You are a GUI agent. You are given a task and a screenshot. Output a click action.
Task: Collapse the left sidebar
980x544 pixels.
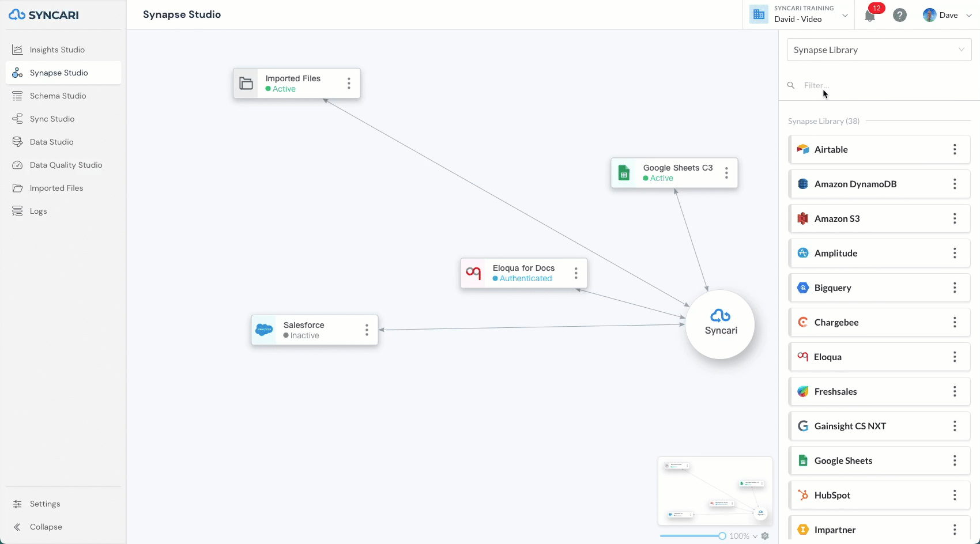point(63,527)
